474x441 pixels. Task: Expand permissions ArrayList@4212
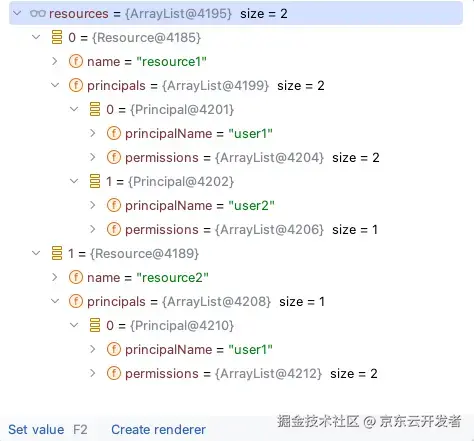click(x=93, y=373)
